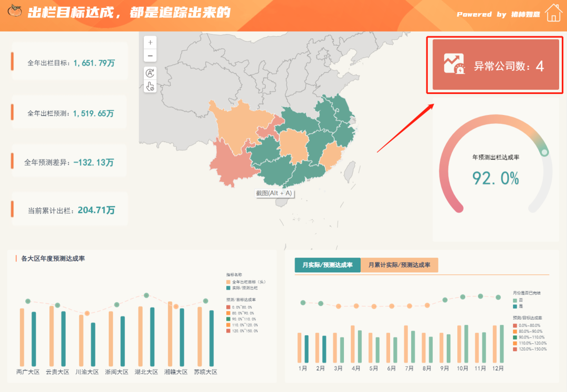This screenshot has width=567, height=392.
Task: Click the teal bar for 两广大区
Action: 34,339
